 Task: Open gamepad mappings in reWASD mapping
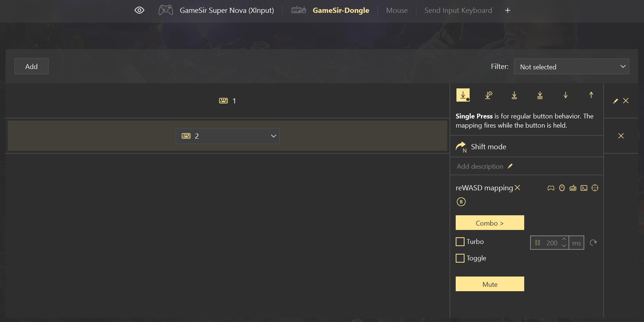click(x=551, y=188)
